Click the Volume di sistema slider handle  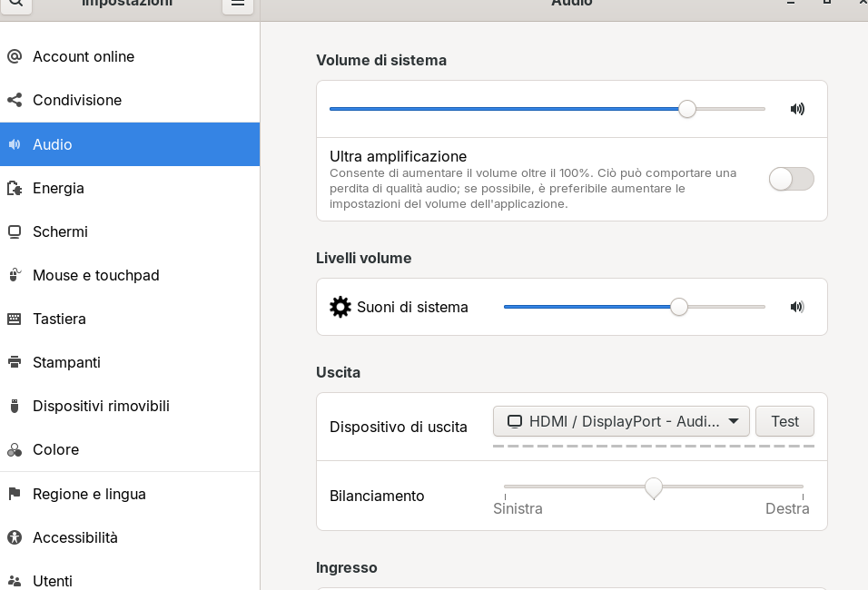tap(687, 109)
